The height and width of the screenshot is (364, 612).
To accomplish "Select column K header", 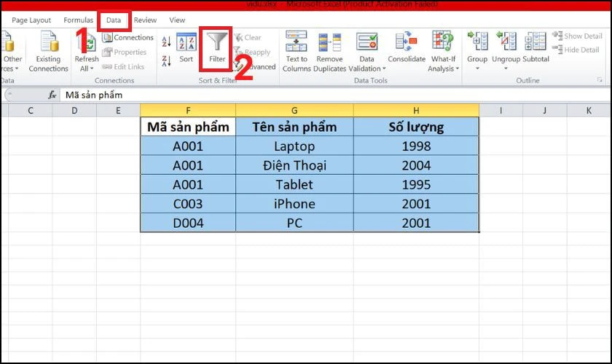I will [x=589, y=111].
